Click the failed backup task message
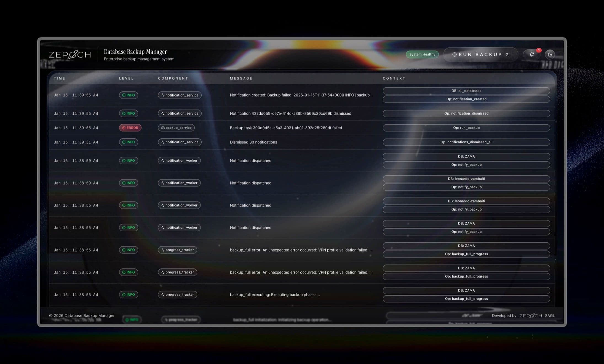604x364 pixels. coord(286,128)
